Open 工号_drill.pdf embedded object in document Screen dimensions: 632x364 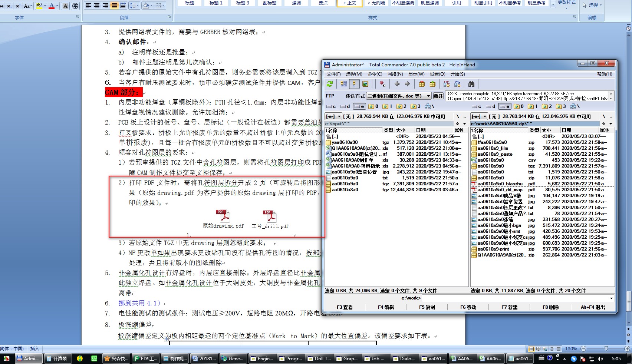[270, 219]
